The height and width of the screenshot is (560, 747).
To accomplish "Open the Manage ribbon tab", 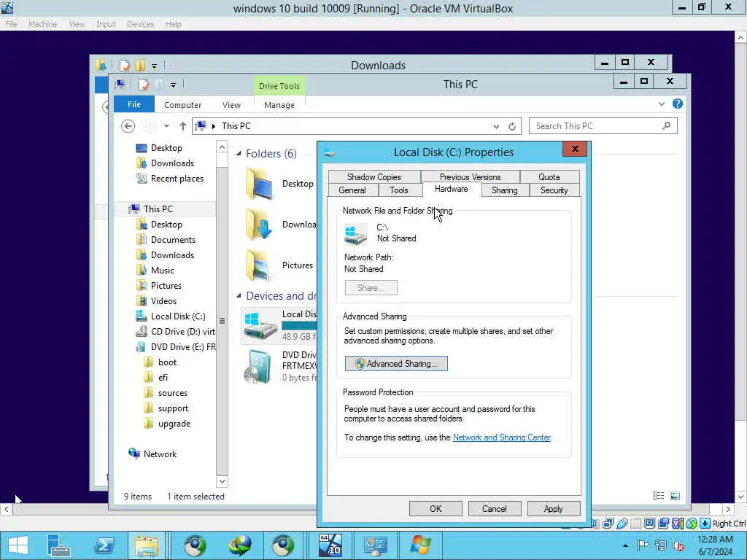I will point(279,105).
